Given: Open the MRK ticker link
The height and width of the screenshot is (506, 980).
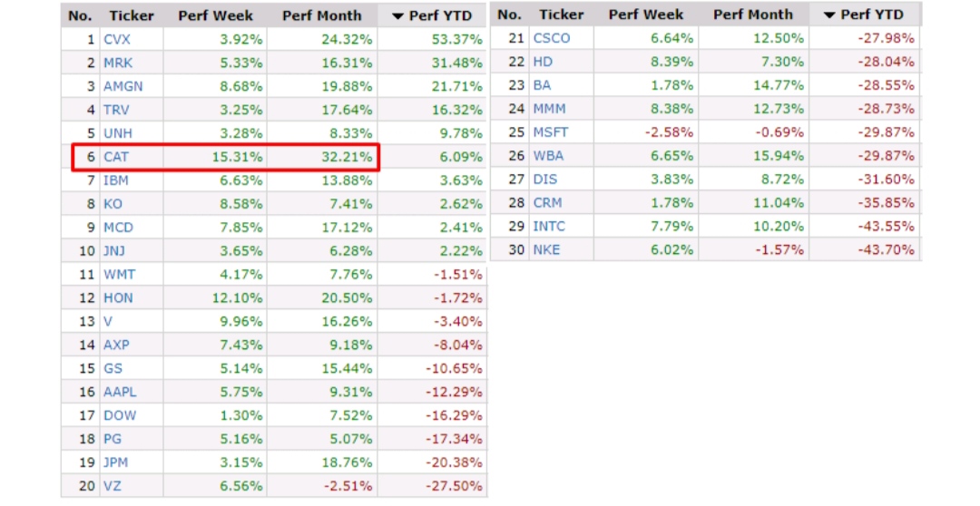Looking at the screenshot, I should click(x=118, y=63).
